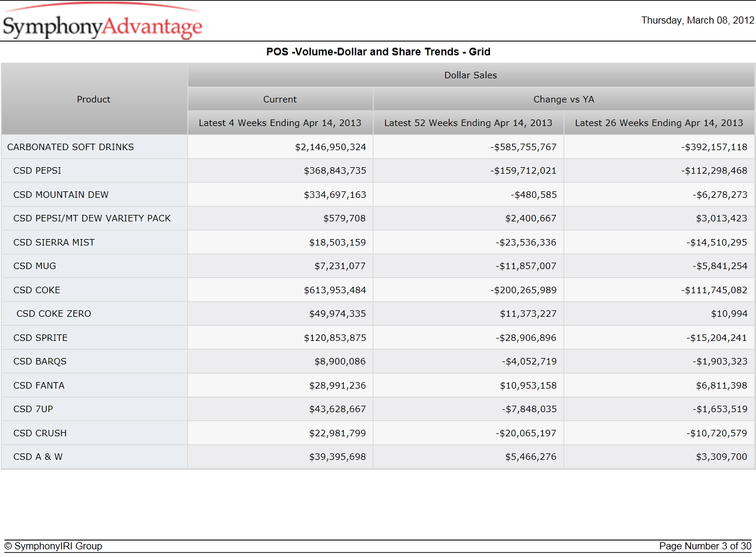Screen dimensions: 756x557
Task: Select the value -$111,745,082
Action: click(x=714, y=290)
